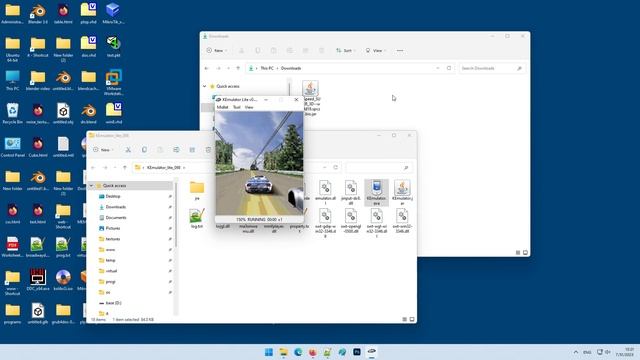Open Documents in the KEmulator folder sidebar
Image resolution: width=640 pixels, height=360 pixels.
click(x=116, y=218)
